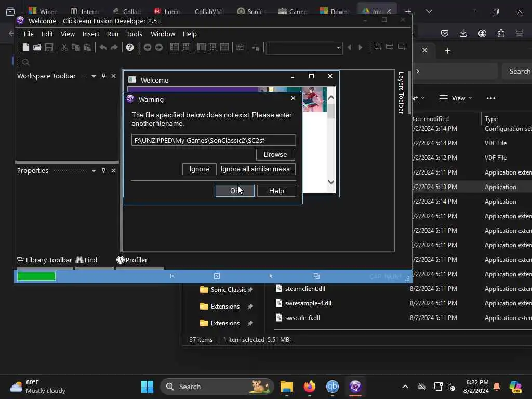532x399 pixels.
Task: Open the See more ellipsis in Explorer
Action: click(491, 98)
